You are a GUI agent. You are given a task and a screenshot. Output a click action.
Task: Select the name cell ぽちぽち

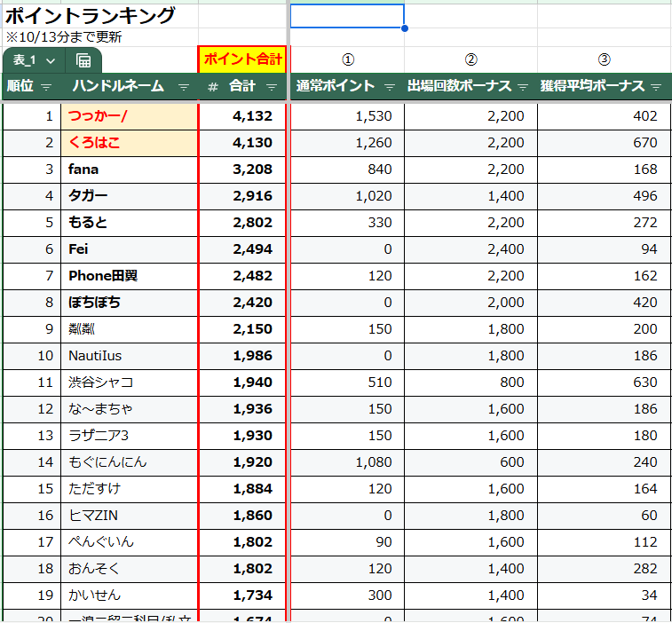[x=130, y=303]
